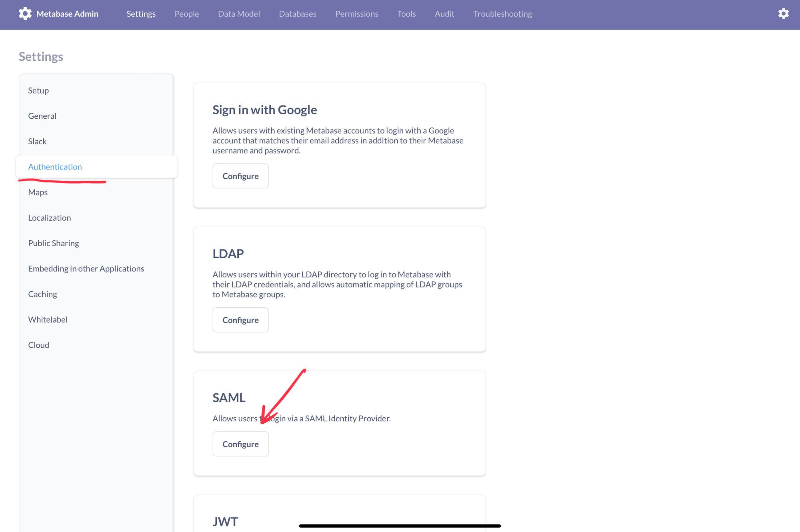Click the Metabase Admin gear logo
Screen dimensions: 800x532
[x=25, y=14]
